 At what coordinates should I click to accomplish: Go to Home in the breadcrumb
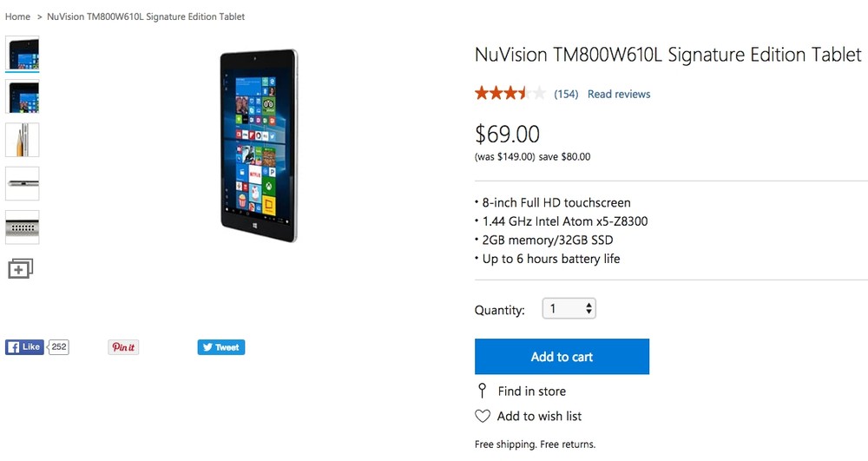17,16
